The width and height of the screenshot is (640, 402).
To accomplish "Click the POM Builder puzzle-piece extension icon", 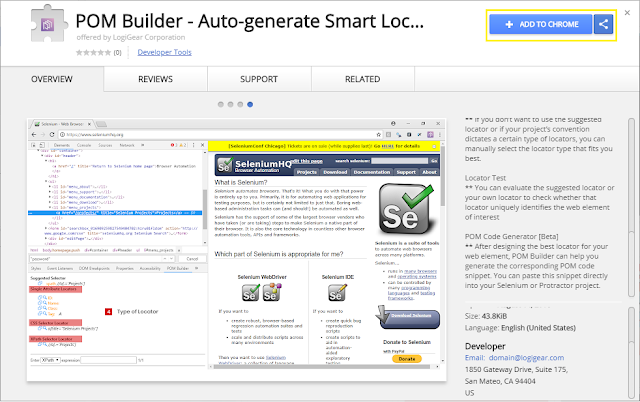I will click(x=49, y=24).
